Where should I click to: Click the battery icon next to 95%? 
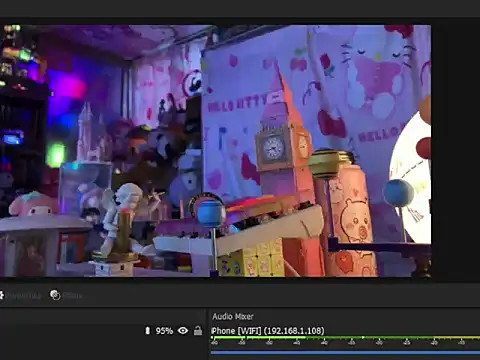[148, 331]
